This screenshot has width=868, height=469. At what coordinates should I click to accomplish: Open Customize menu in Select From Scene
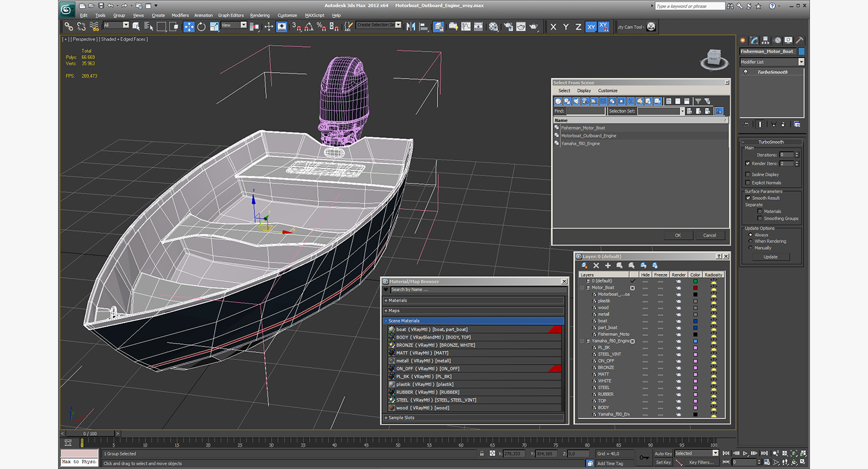[x=608, y=91]
